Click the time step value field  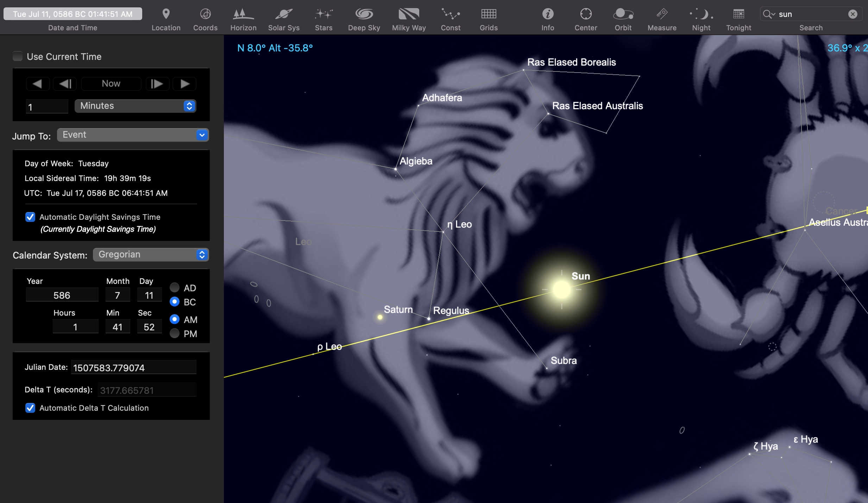click(47, 107)
